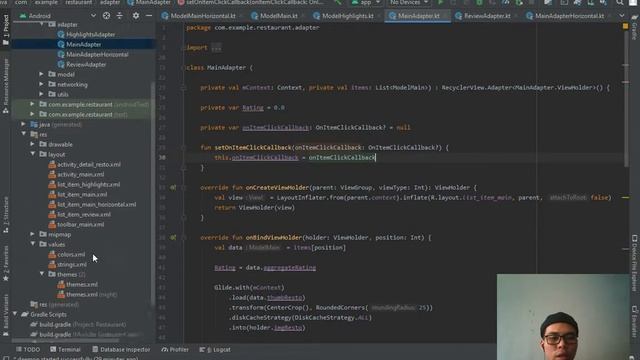640x360 pixels.
Task: Open themes.xml (night) file
Action: click(87, 295)
